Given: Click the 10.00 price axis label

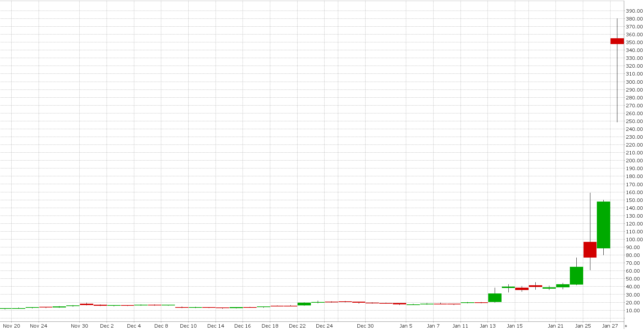Looking at the screenshot, I should (633, 311).
